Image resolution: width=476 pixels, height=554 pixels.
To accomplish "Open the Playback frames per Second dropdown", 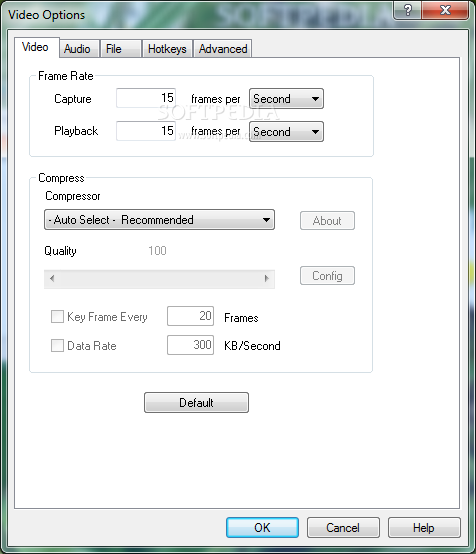I will click(x=286, y=132).
